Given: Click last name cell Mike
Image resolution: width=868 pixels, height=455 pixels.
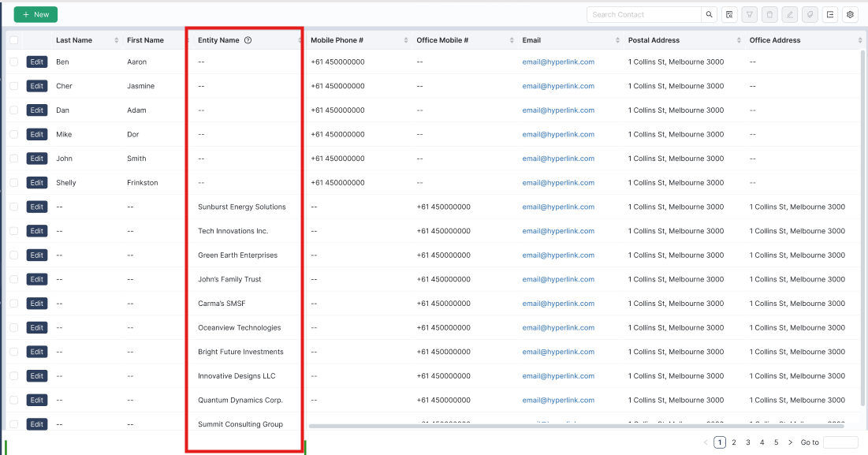Looking at the screenshot, I should pos(64,135).
